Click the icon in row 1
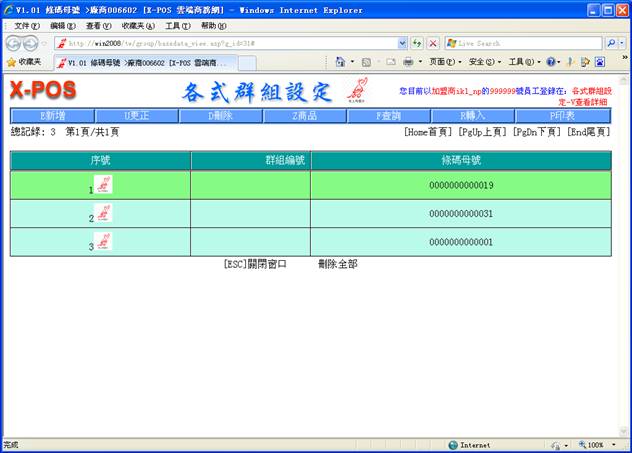This screenshot has height=453, width=632. coord(103,185)
